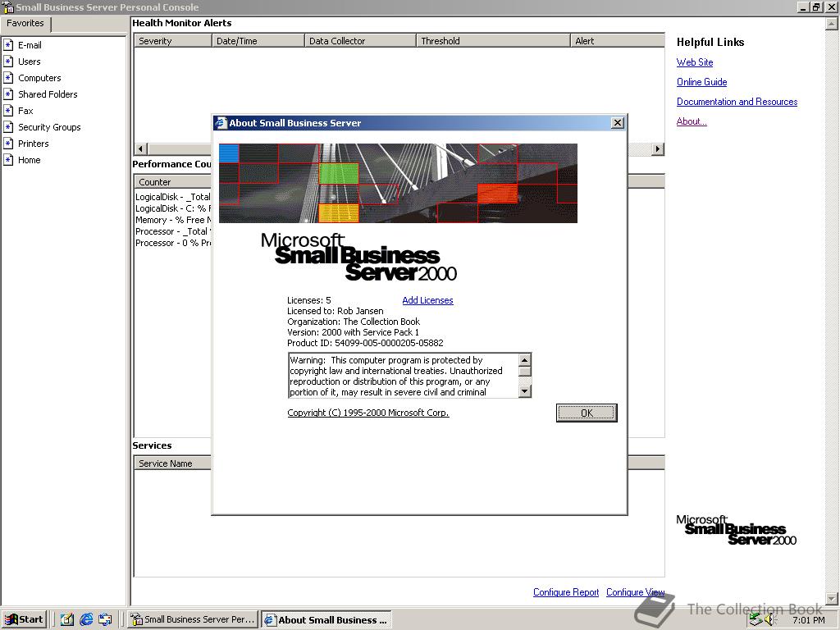Screen dimensions: 840x630
Task: Click the Copyright 1995-2000 Microsoft Corp. link
Action: [x=368, y=413]
